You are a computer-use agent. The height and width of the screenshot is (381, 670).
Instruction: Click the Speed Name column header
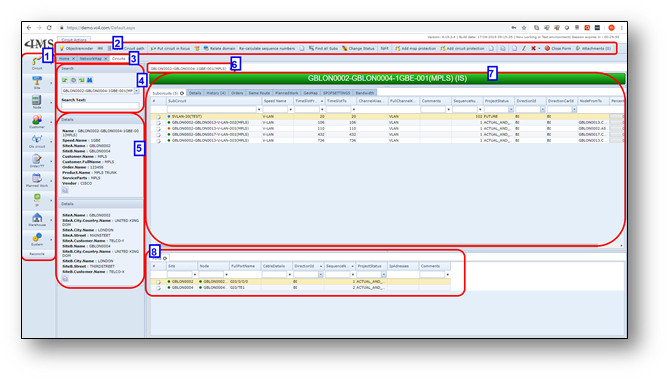pyautogui.click(x=277, y=101)
